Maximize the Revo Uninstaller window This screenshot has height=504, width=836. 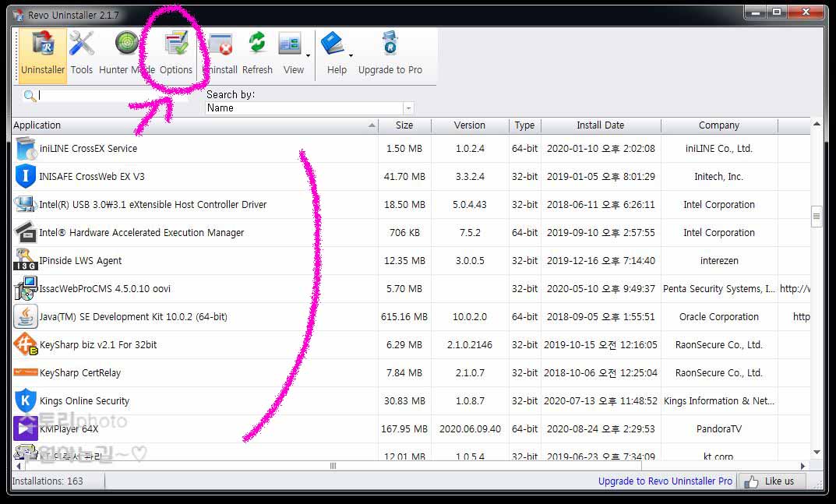[x=777, y=12]
